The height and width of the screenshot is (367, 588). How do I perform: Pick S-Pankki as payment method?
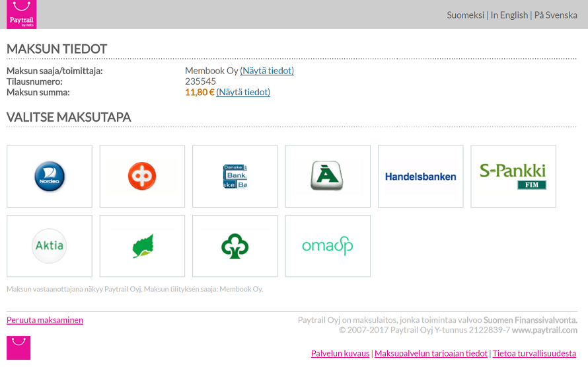click(x=513, y=177)
